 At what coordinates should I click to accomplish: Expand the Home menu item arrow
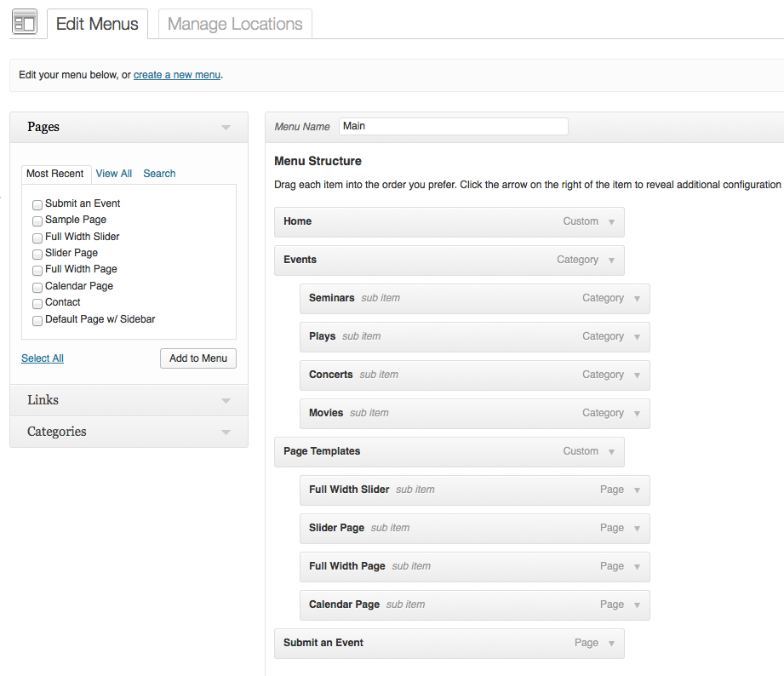[611, 222]
